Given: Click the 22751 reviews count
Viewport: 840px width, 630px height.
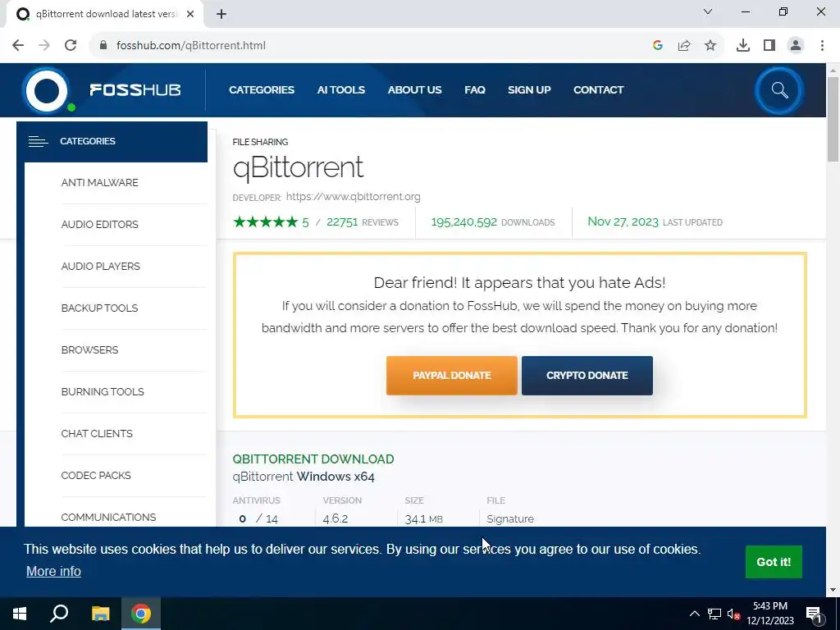Looking at the screenshot, I should tap(342, 222).
